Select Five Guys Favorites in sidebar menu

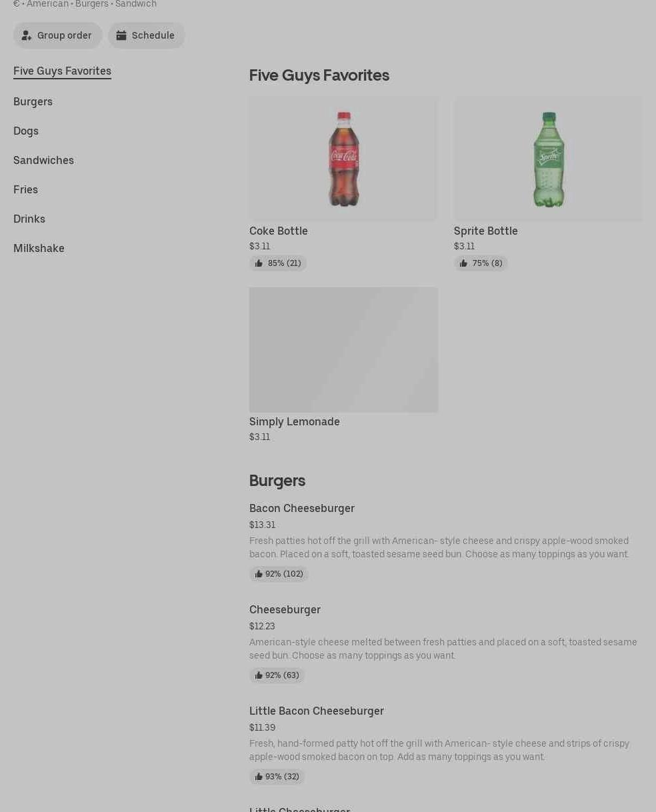coord(62,71)
